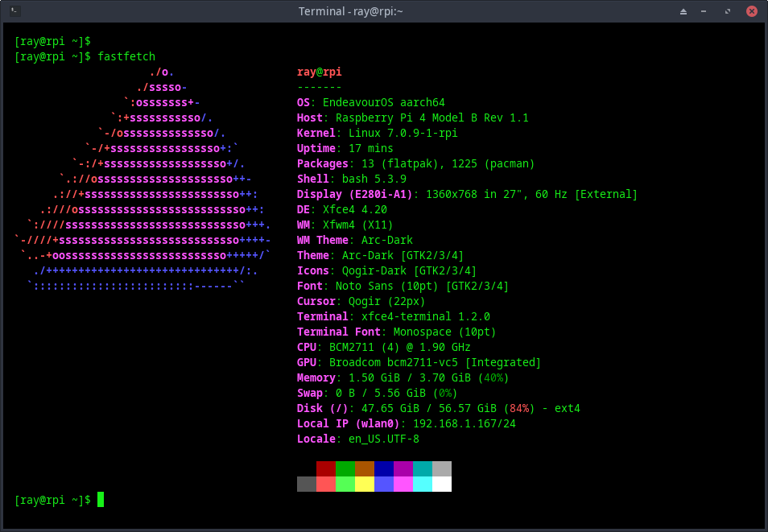Click the white color block
Screen dimensions: 768x532
[x=442, y=484]
